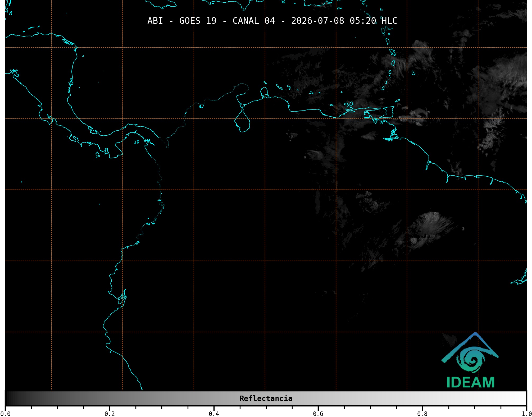
Task: Click the 0.6 tick label on colorbar
Action: click(x=318, y=414)
